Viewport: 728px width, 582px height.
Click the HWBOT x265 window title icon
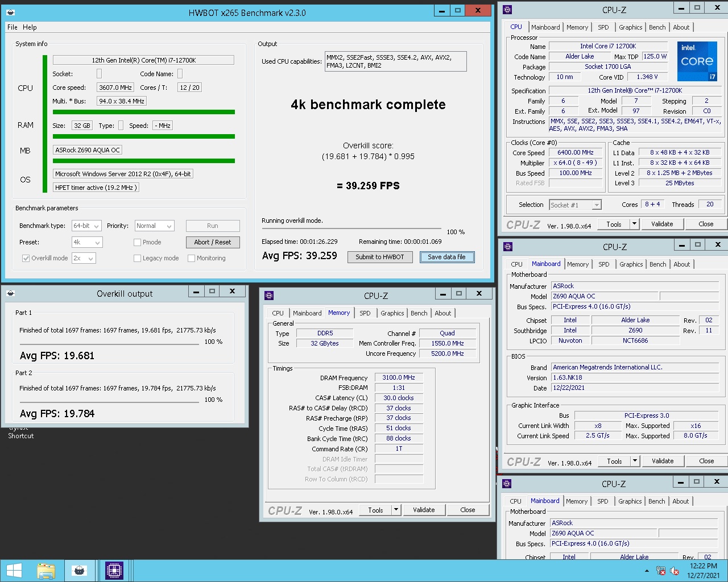pos(10,12)
